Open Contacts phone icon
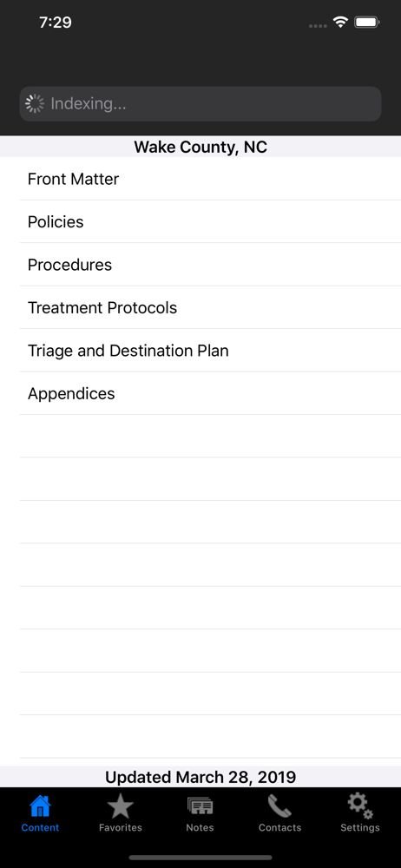 click(x=279, y=806)
